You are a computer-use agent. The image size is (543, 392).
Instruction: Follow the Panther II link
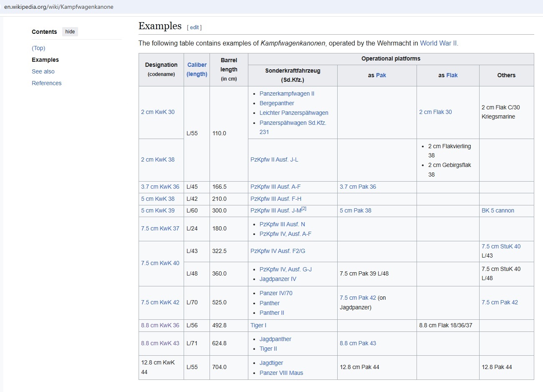272,313
